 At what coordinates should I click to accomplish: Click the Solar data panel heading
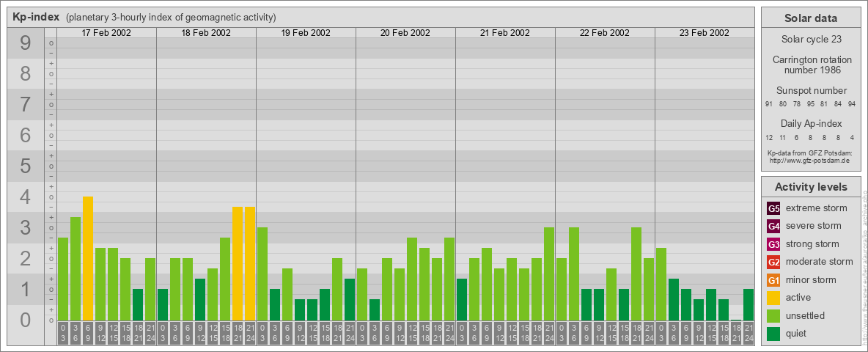point(811,18)
